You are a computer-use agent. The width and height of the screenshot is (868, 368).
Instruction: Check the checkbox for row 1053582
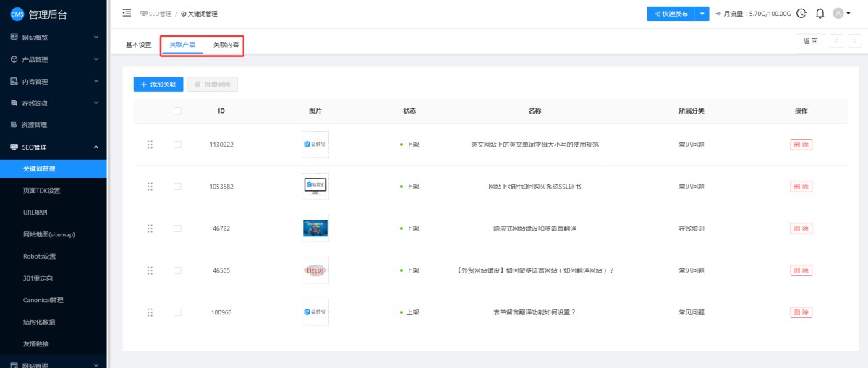point(177,187)
